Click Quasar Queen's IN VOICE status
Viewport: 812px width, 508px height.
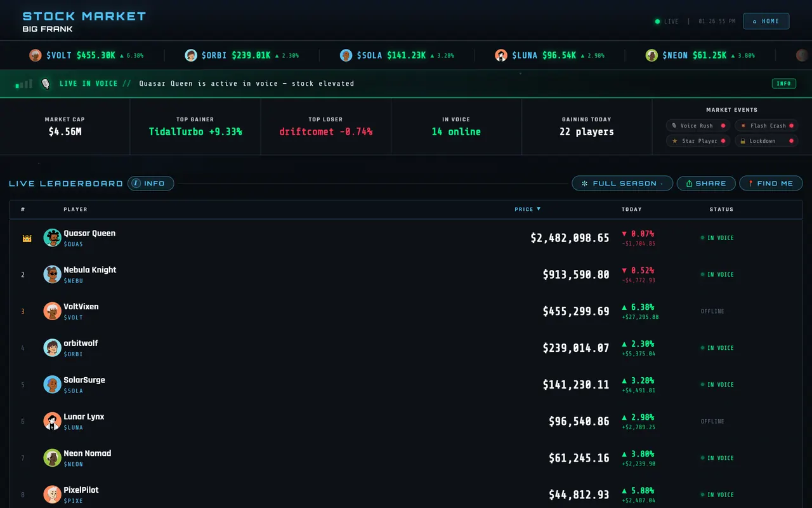pyautogui.click(x=717, y=238)
